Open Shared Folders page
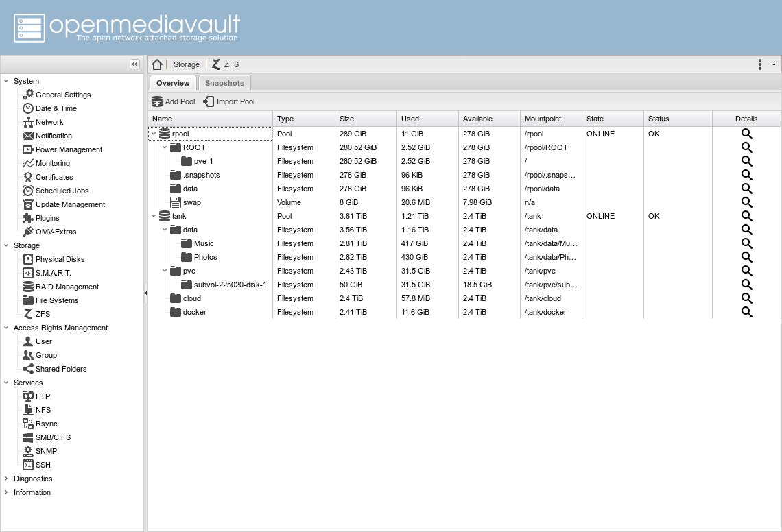The image size is (782, 532). pyautogui.click(x=61, y=369)
